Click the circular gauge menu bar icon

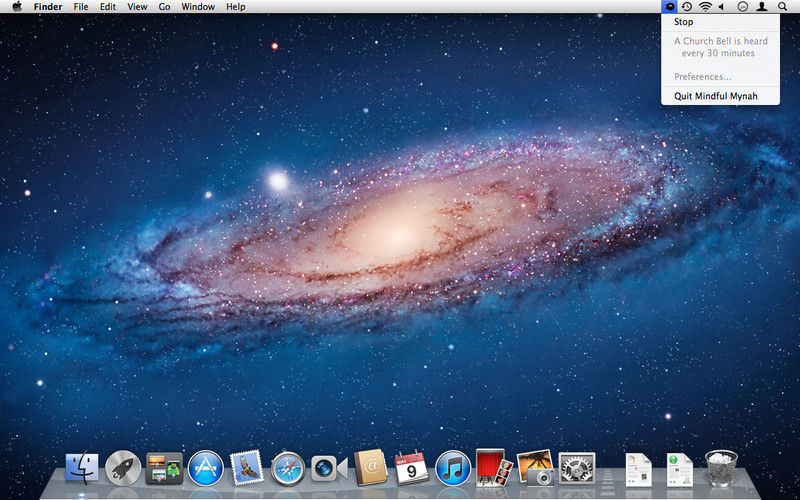point(743,7)
